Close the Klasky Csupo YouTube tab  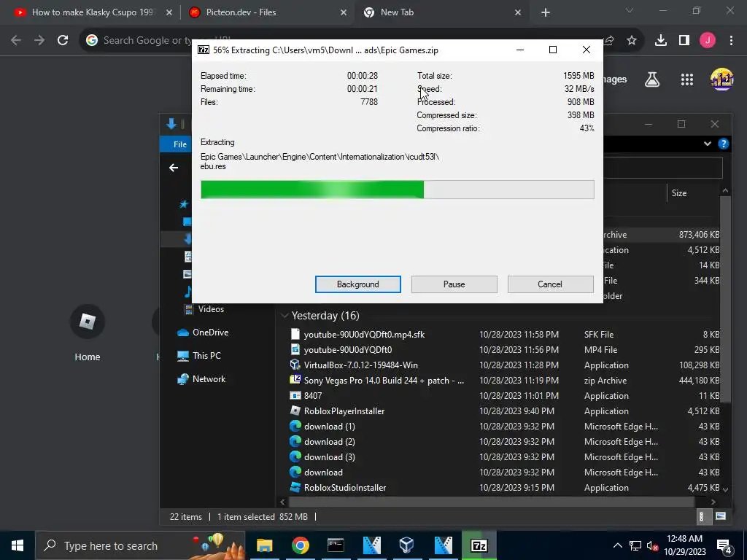[x=169, y=12]
